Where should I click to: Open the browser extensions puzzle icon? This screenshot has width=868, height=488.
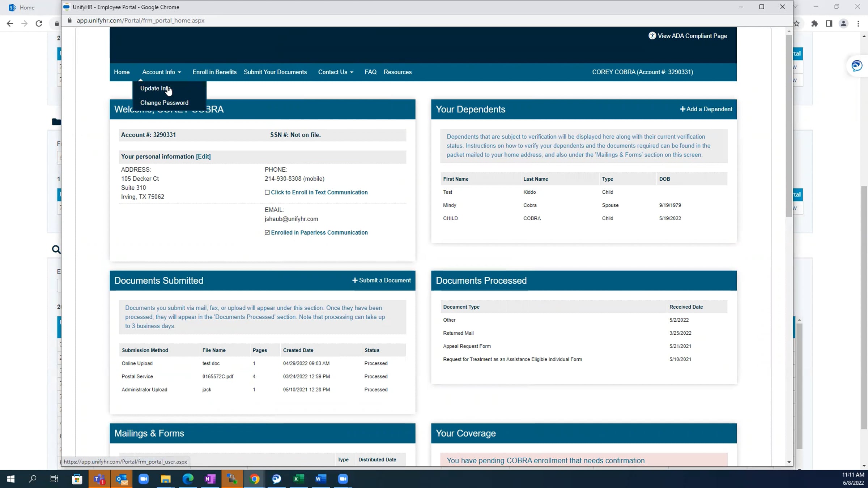click(x=814, y=23)
